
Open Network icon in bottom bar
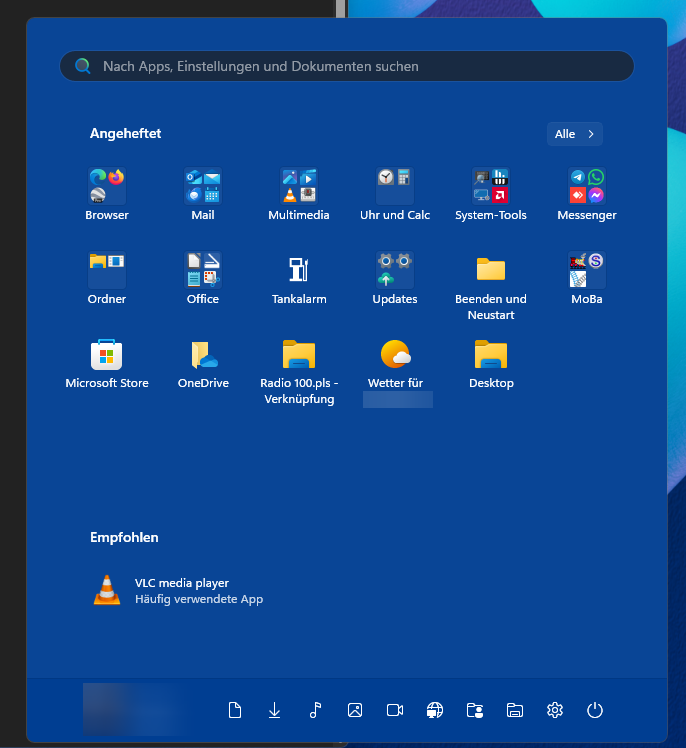tap(435, 710)
